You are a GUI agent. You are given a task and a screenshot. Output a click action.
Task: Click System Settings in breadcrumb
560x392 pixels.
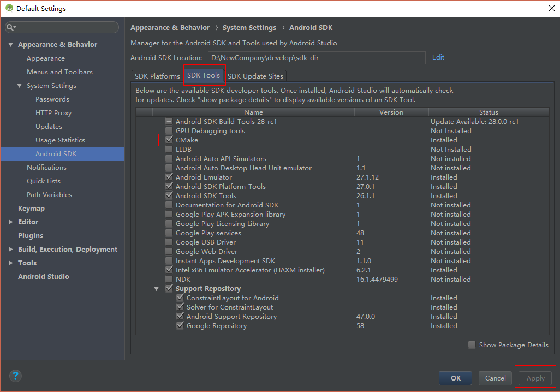[249, 27]
